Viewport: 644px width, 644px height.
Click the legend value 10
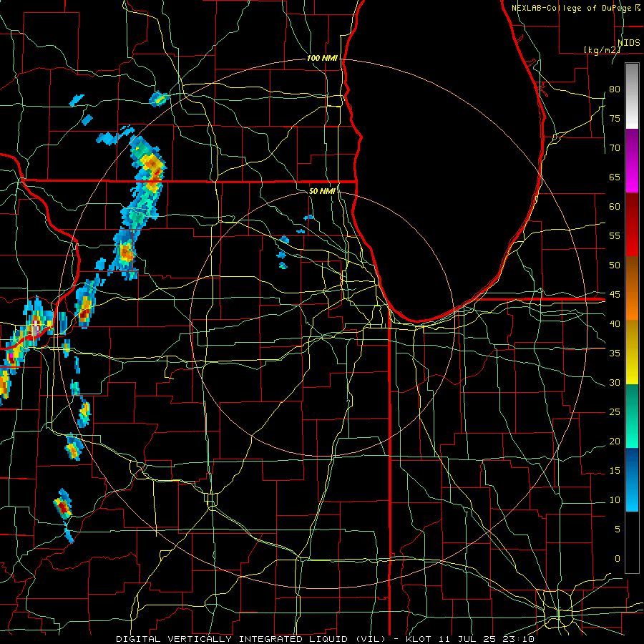(x=615, y=500)
